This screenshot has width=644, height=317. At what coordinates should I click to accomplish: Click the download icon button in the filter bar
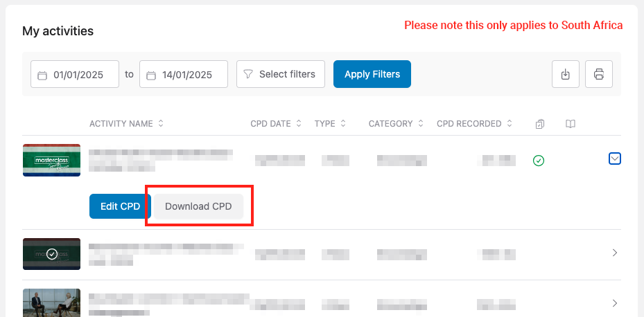click(x=565, y=74)
